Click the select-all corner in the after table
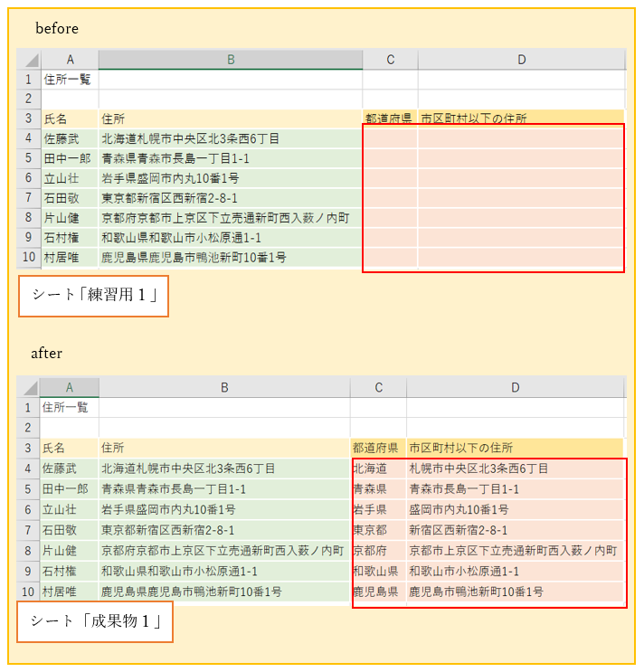The width and height of the screenshot is (644, 672). 27,388
